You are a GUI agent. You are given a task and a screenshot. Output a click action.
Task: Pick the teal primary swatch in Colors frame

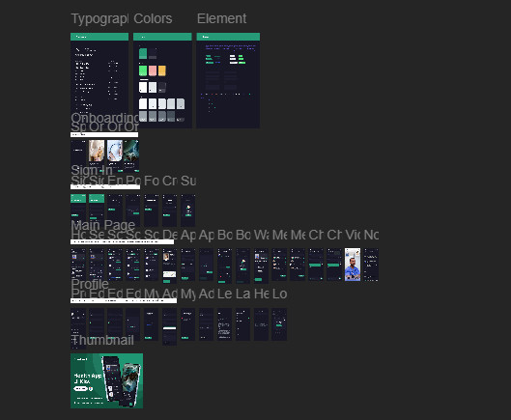click(x=143, y=54)
